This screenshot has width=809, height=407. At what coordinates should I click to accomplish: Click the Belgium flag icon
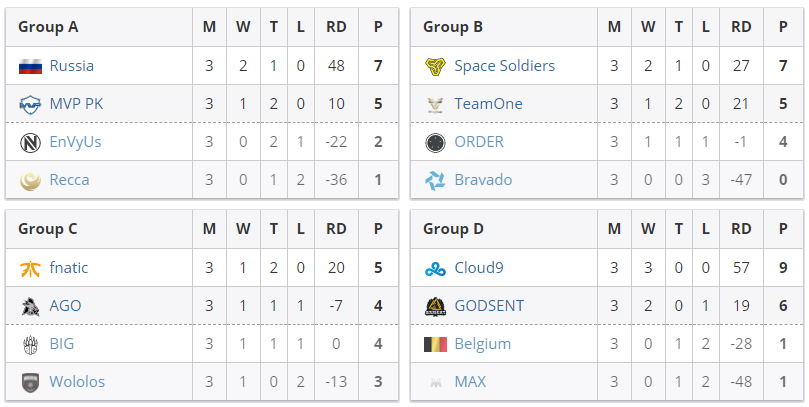click(x=435, y=344)
